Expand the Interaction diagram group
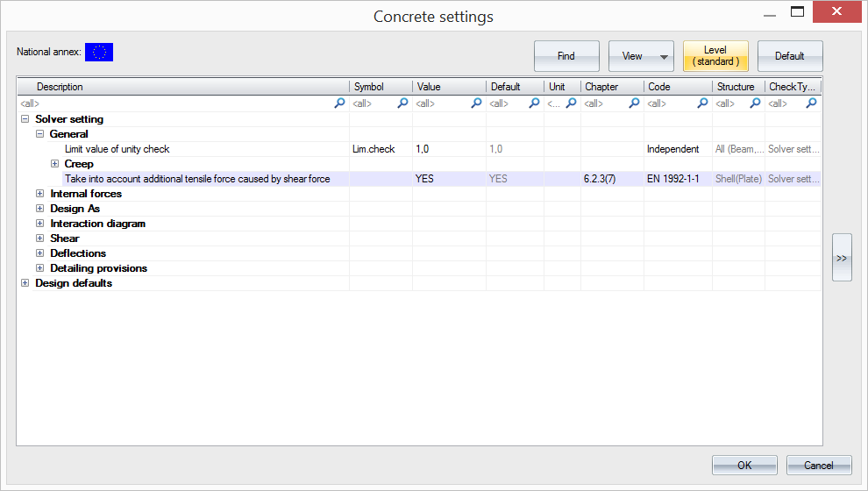 coord(39,224)
